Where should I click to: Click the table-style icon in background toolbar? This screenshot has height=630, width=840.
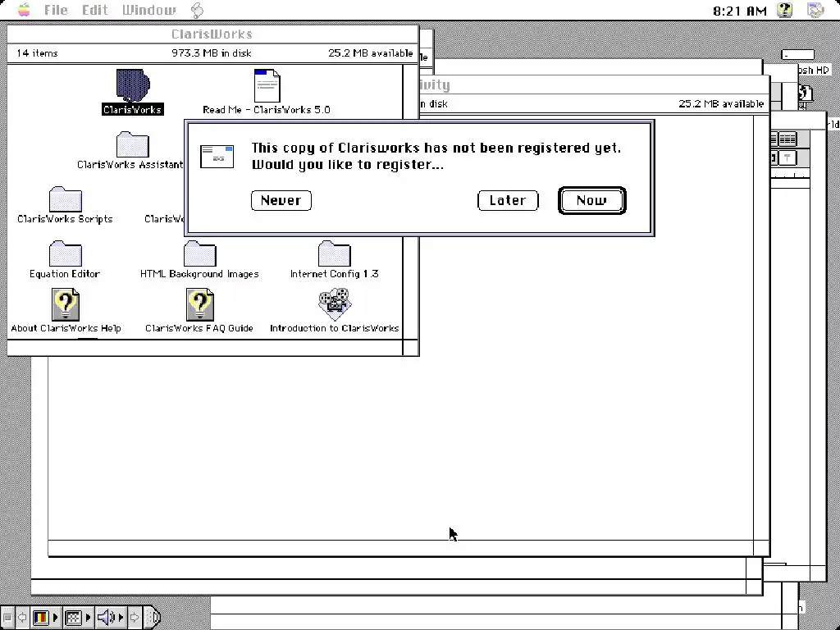[x=787, y=139]
